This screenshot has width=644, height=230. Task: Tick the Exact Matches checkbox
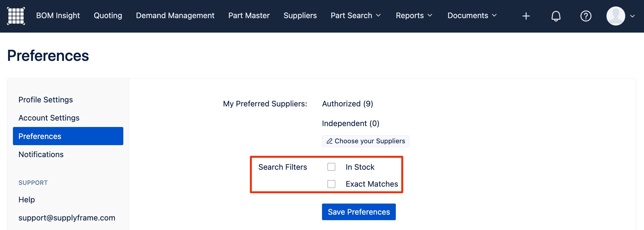point(331,184)
